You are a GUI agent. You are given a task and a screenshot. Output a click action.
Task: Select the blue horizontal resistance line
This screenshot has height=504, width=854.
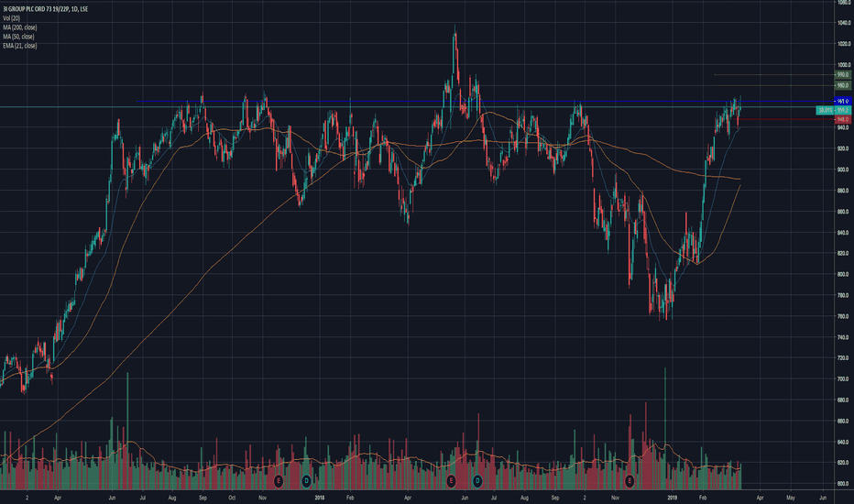485,102
